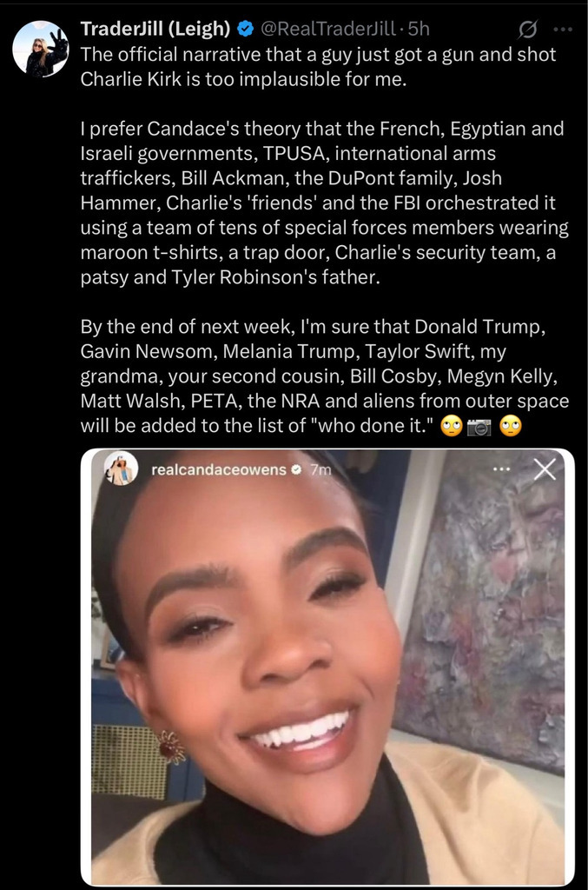Click the realcandaceowens verified badge

(296, 469)
